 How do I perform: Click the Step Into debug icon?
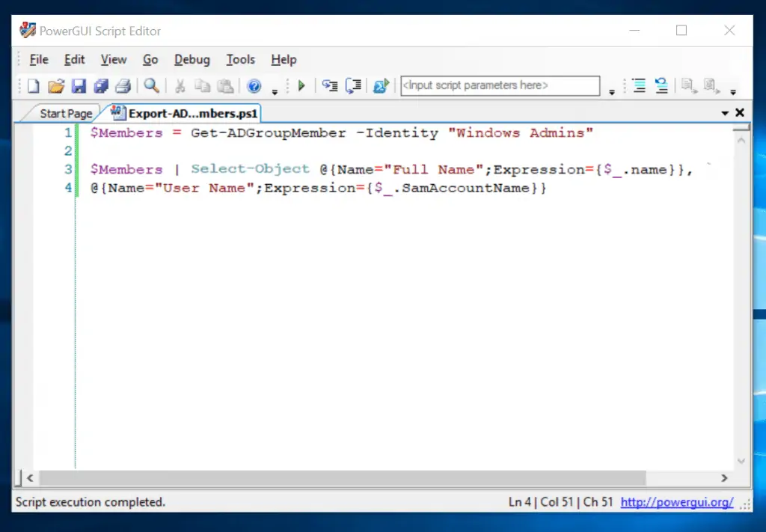click(330, 86)
